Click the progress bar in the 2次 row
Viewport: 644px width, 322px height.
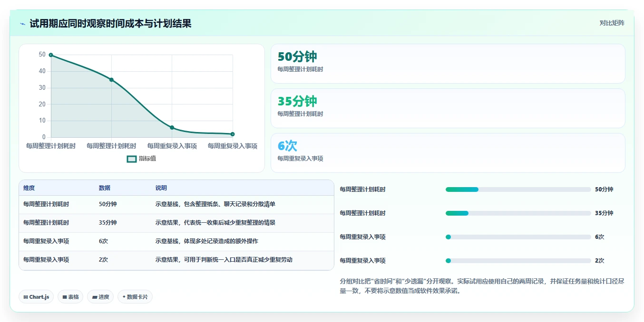518,261
